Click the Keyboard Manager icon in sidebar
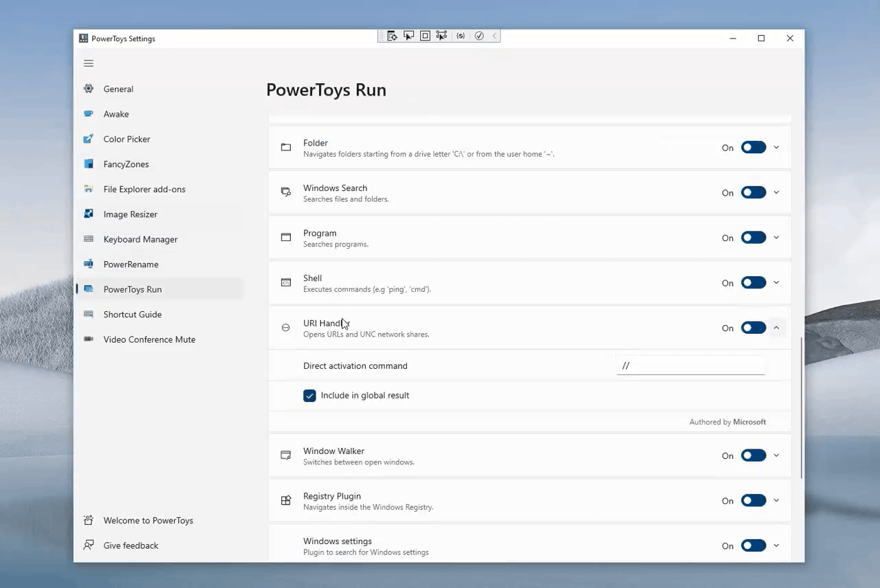Viewport: 880px width, 588px height. click(89, 239)
